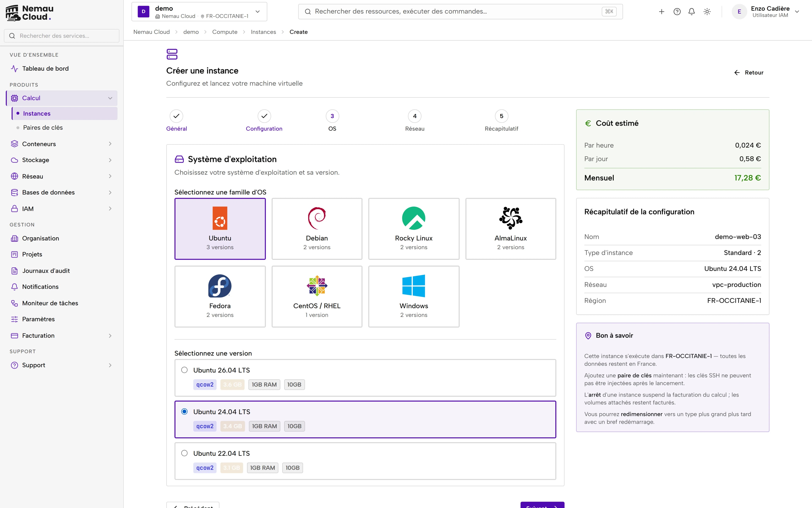Viewport: 812px width, 508px height.
Task: Open Instances in the sidebar
Action: coord(64,114)
